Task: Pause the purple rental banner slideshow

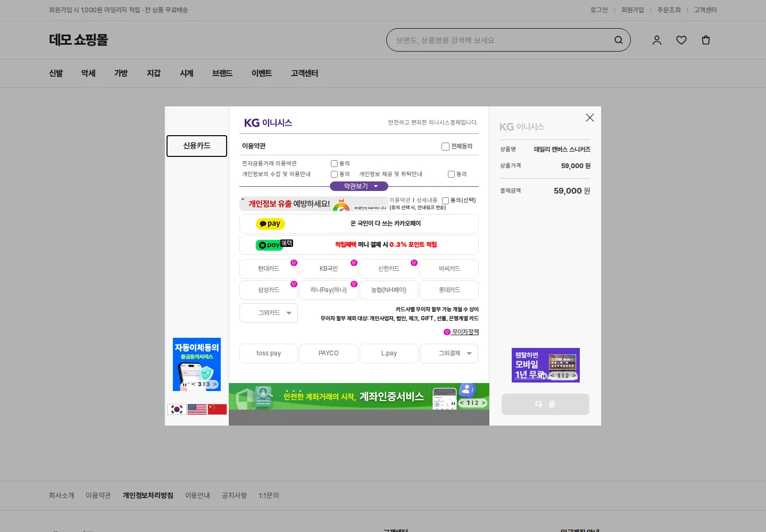Action: 544,376
